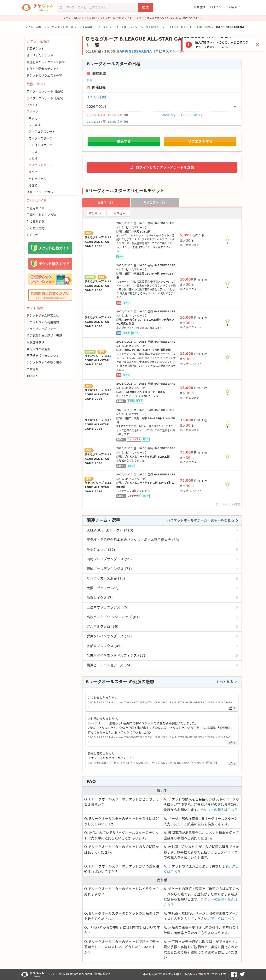
Task: Open the 並び順 sort dropdown
Action: [95, 213]
